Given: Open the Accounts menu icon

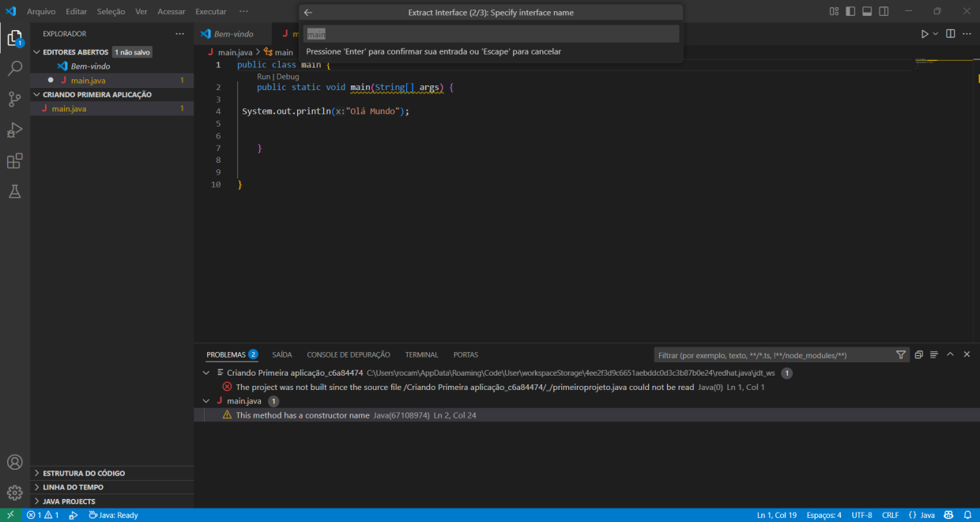Looking at the screenshot, I should (15, 463).
